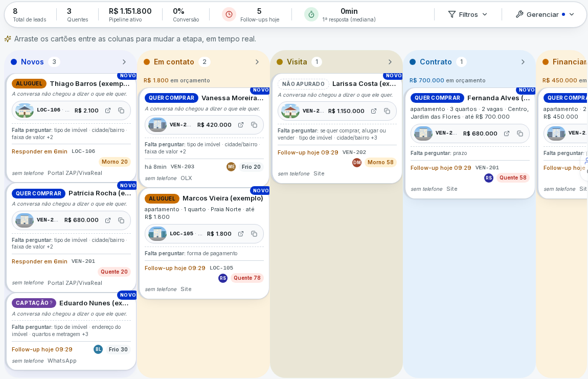Copy property in Vanessa Moreira card

[x=254, y=125]
